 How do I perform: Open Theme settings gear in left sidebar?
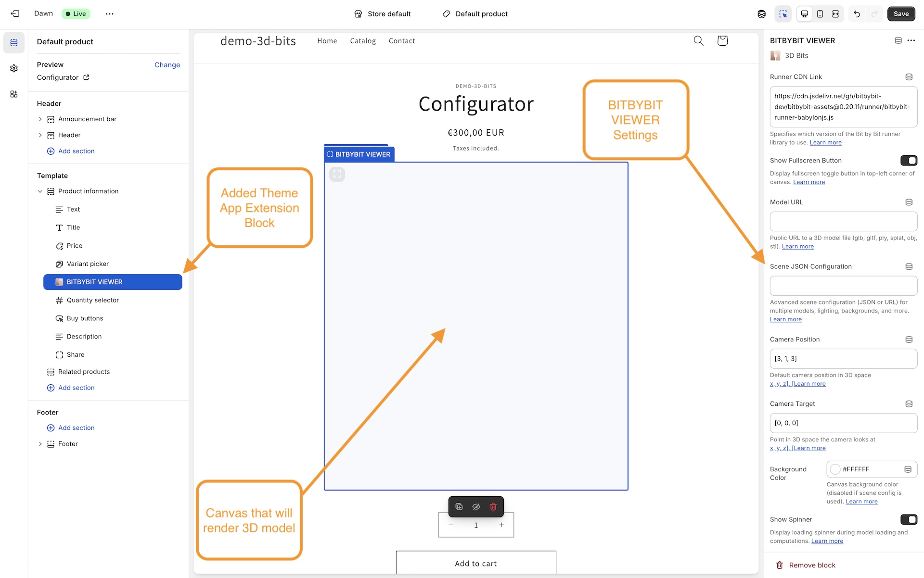[13, 68]
